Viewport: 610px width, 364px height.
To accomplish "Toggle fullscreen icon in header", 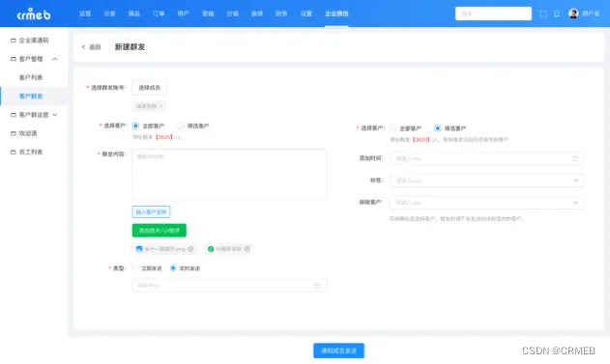I will click(543, 14).
